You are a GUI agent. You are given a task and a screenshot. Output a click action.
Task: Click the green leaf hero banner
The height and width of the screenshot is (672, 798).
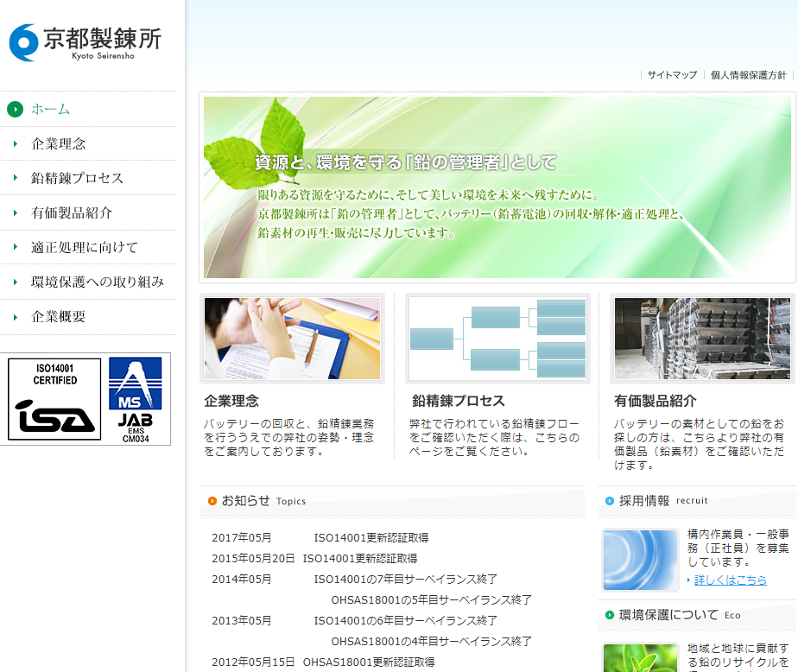point(497,187)
